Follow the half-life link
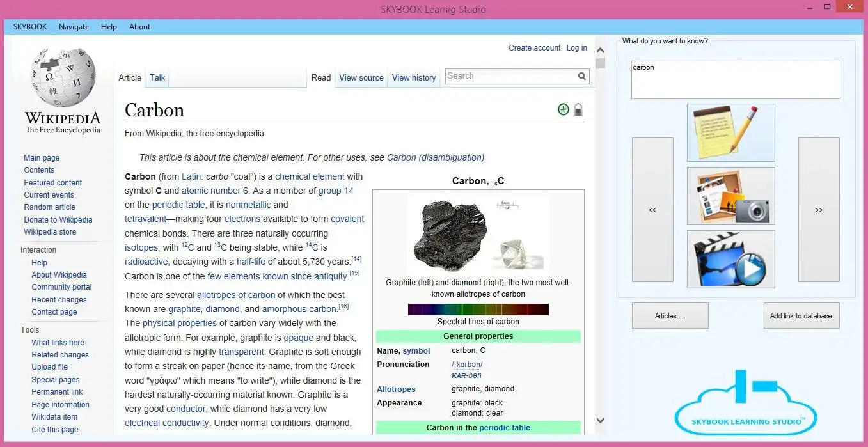The height and width of the screenshot is (447, 868). click(x=251, y=262)
